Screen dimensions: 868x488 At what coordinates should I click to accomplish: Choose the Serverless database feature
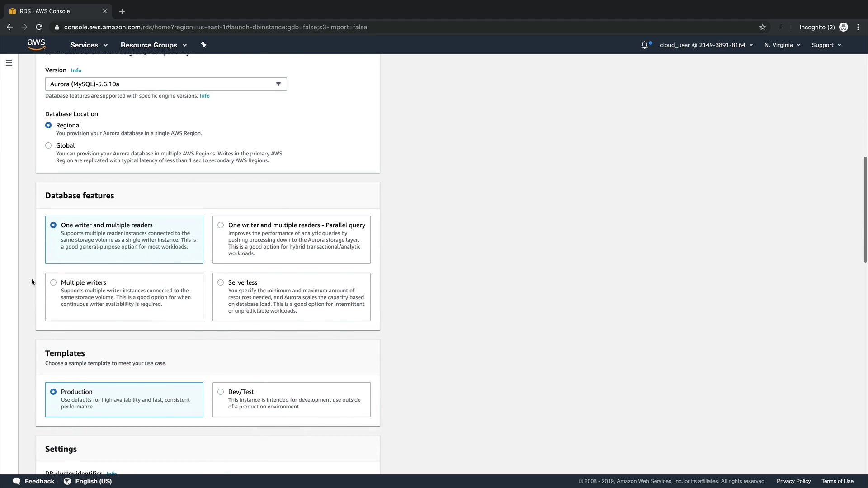coord(221,282)
